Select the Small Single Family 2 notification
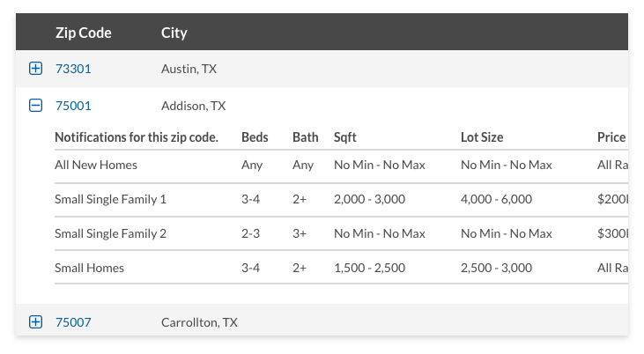This screenshot has width=644, height=354. coord(110,233)
